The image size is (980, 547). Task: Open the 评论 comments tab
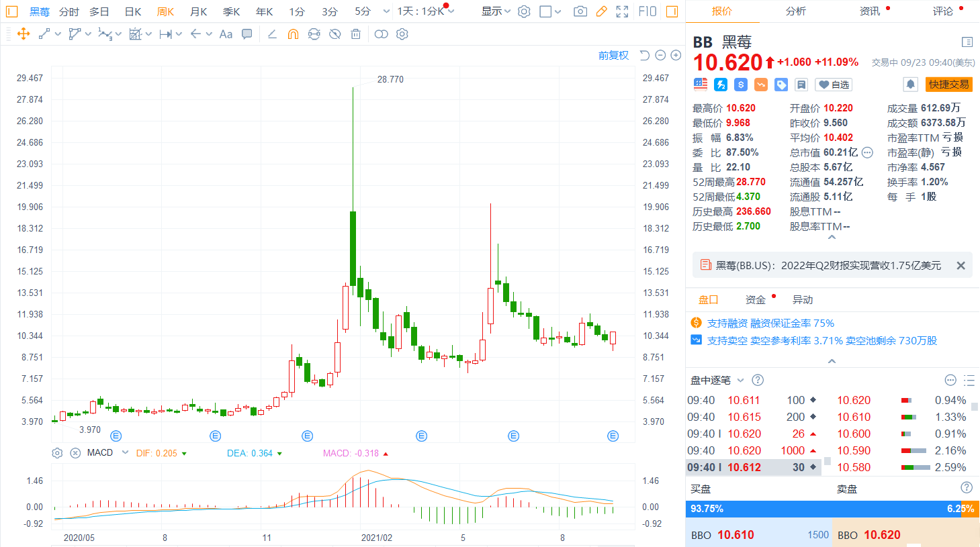(943, 11)
